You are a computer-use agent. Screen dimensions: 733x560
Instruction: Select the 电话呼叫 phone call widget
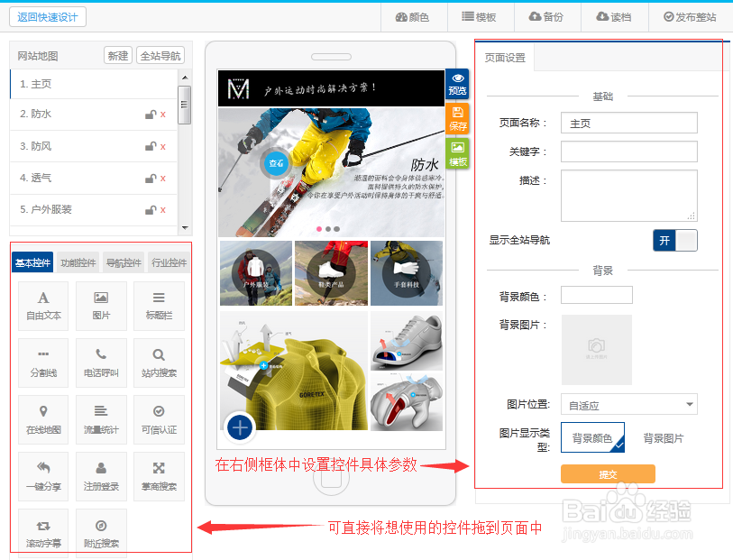click(x=101, y=363)
